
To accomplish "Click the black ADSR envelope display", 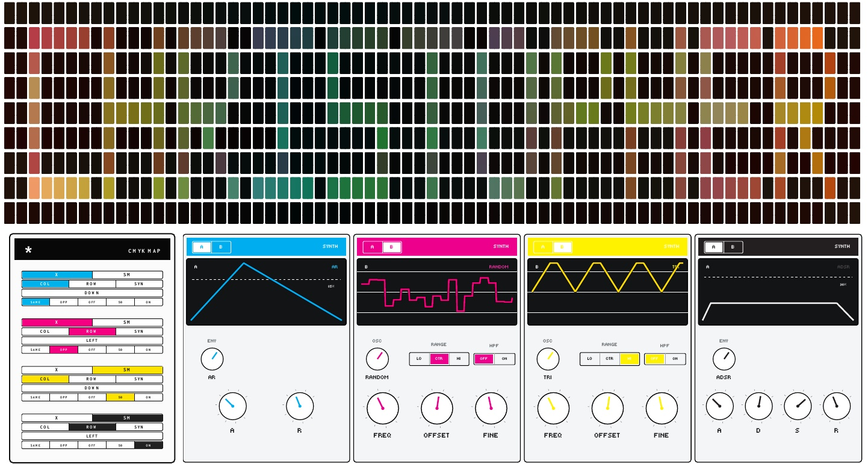I will click(x=778, y=292).
